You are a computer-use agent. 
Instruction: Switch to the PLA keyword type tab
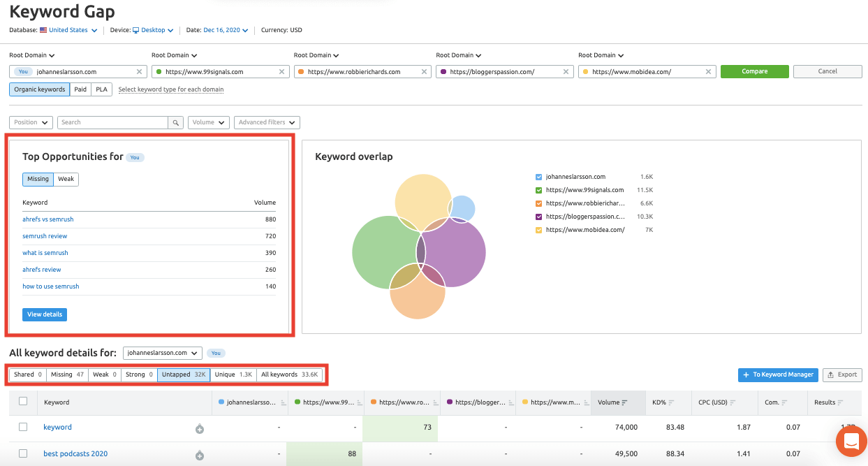(x=102, y=89)
